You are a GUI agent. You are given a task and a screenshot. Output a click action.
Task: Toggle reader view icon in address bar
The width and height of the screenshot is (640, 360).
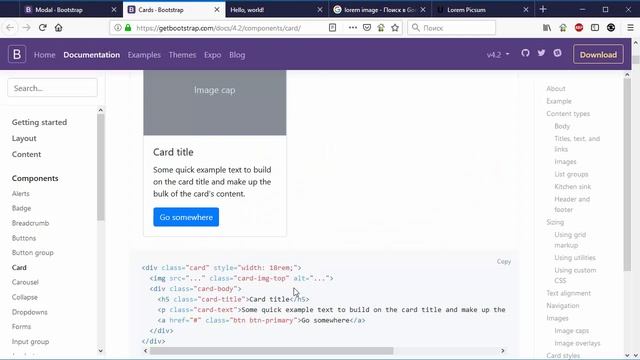coord(332,28)
